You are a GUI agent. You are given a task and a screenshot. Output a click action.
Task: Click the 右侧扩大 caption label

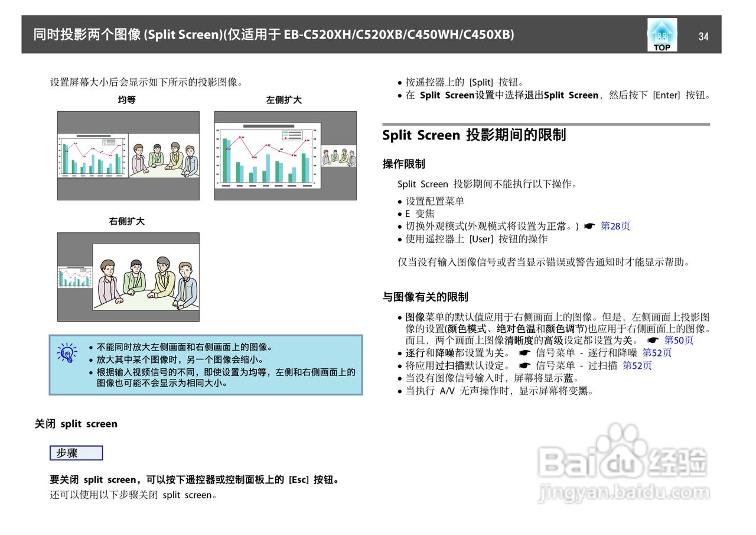click(126, 221)
